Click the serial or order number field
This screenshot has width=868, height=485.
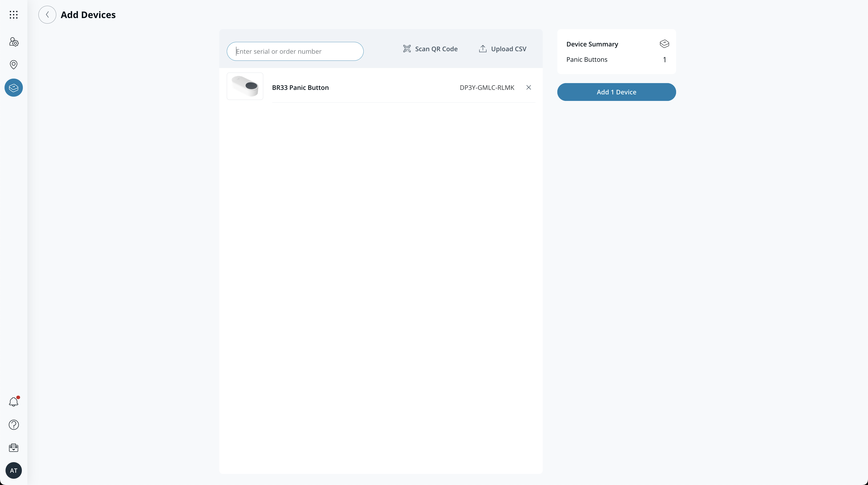point(295,51)
